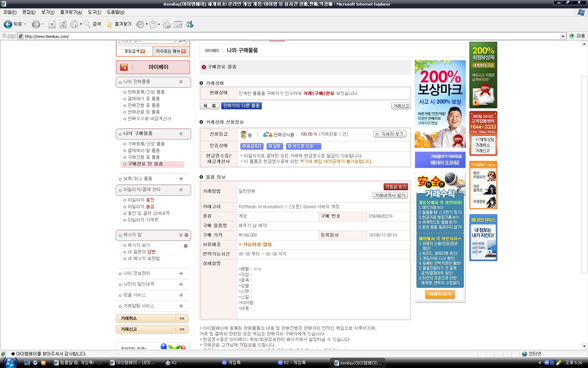Open the History clock icon

[x=140, y=24]
